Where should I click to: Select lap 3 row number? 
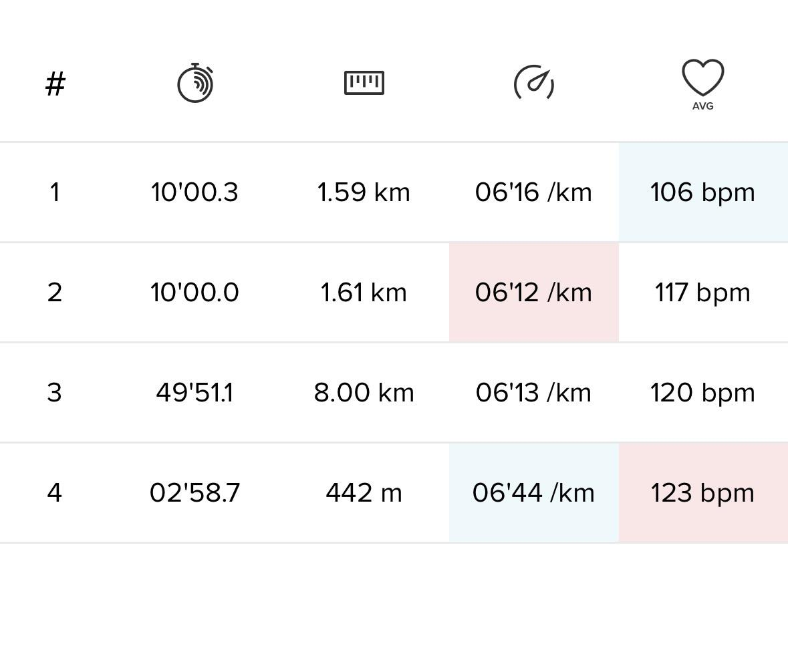[x=55, y=393]
